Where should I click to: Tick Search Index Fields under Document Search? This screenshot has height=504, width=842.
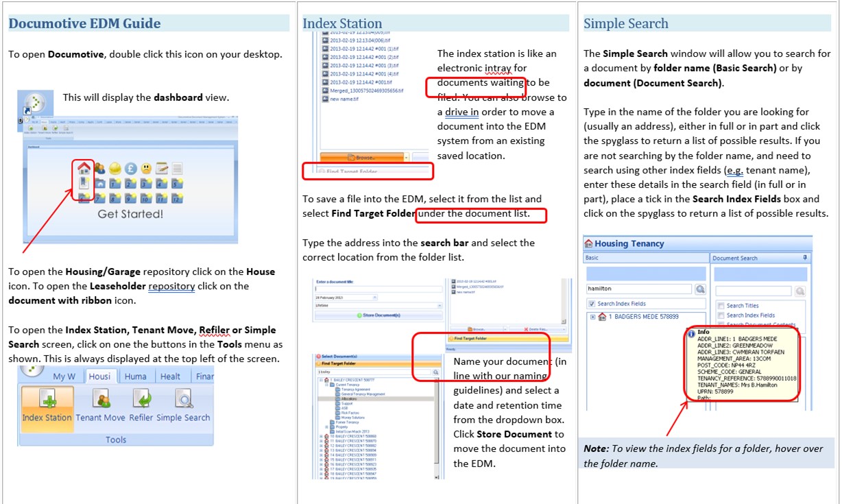point(721,315)
